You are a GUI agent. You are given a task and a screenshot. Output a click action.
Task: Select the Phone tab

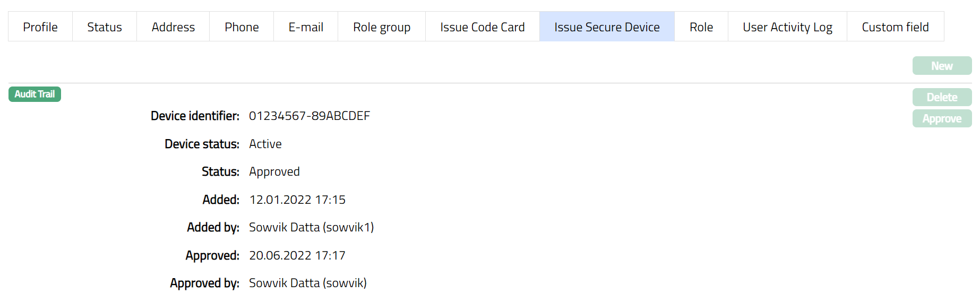click(242, 27)
